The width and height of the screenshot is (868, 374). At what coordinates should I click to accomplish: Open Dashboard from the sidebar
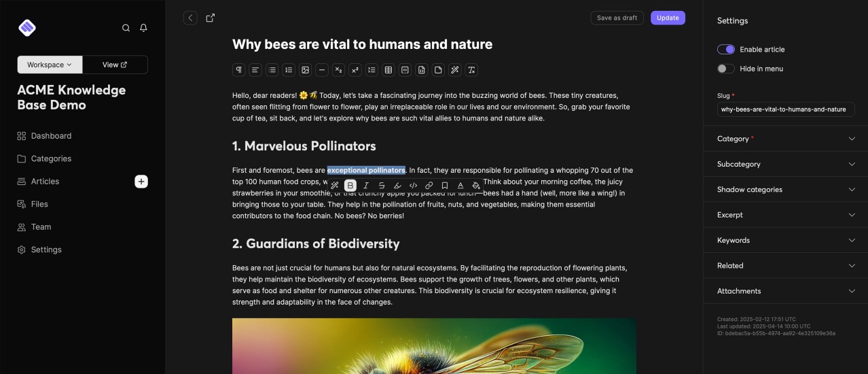(51, 136)
